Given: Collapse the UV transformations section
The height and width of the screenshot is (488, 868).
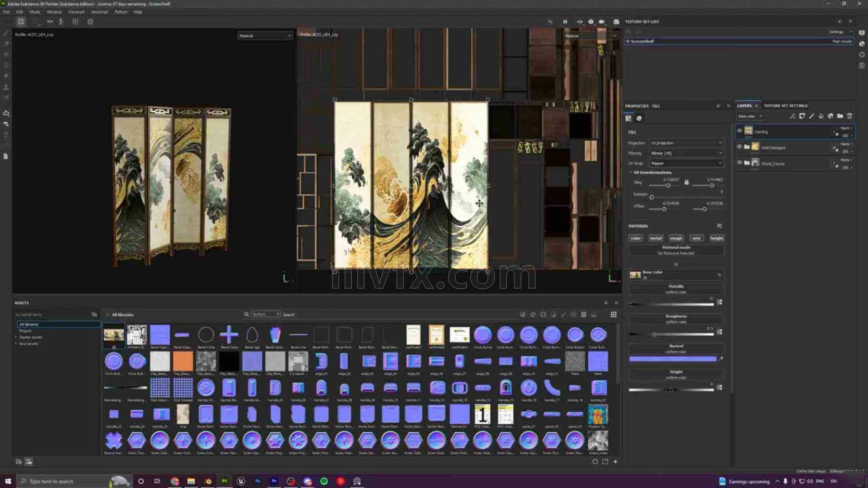Looking at the screenshot, I should coord(631,172).
